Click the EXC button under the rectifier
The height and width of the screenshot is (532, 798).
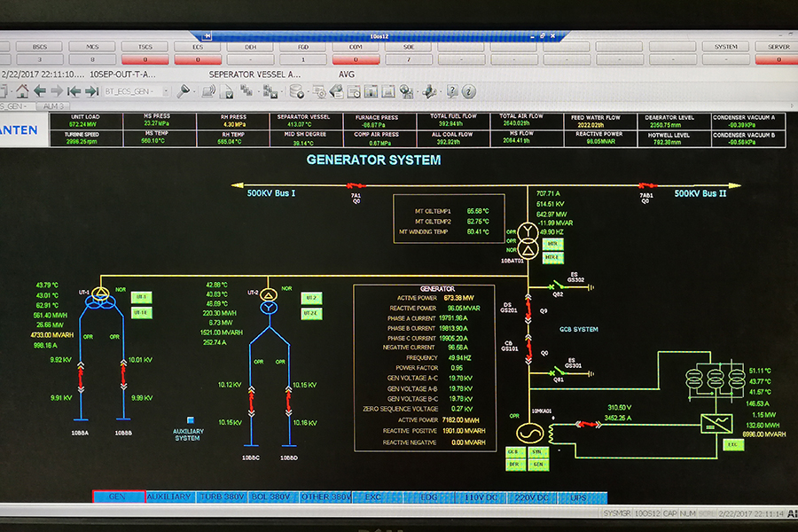[732, 444]
